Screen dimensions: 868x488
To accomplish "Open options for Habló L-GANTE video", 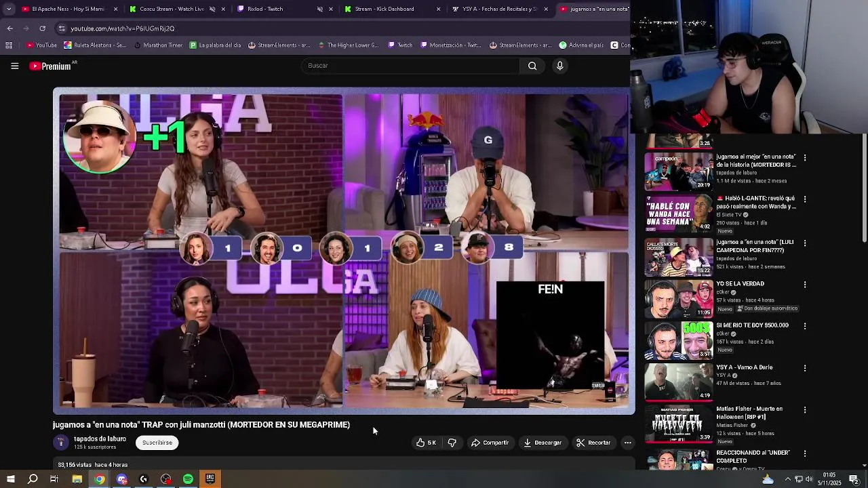I will (x=805, y=199).
